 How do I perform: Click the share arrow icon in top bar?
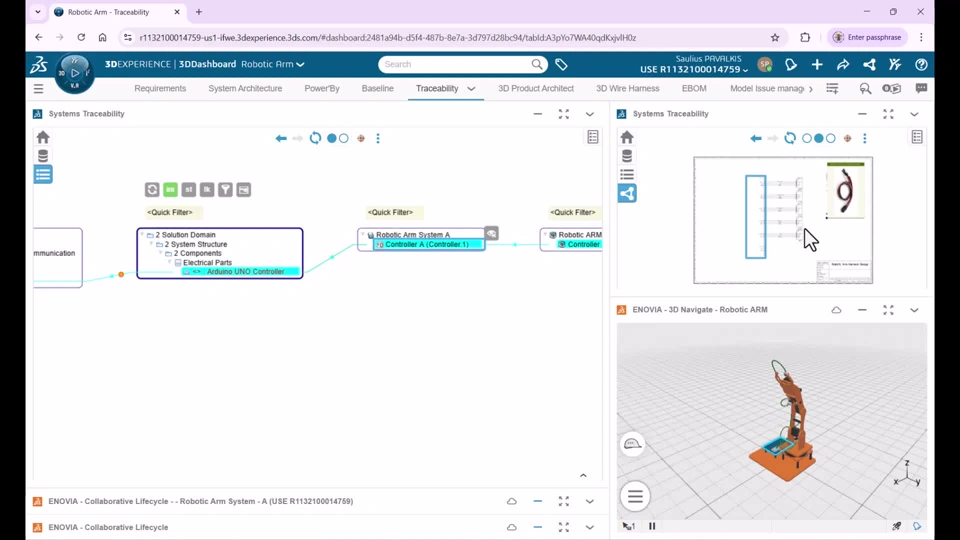coord(843,64)
